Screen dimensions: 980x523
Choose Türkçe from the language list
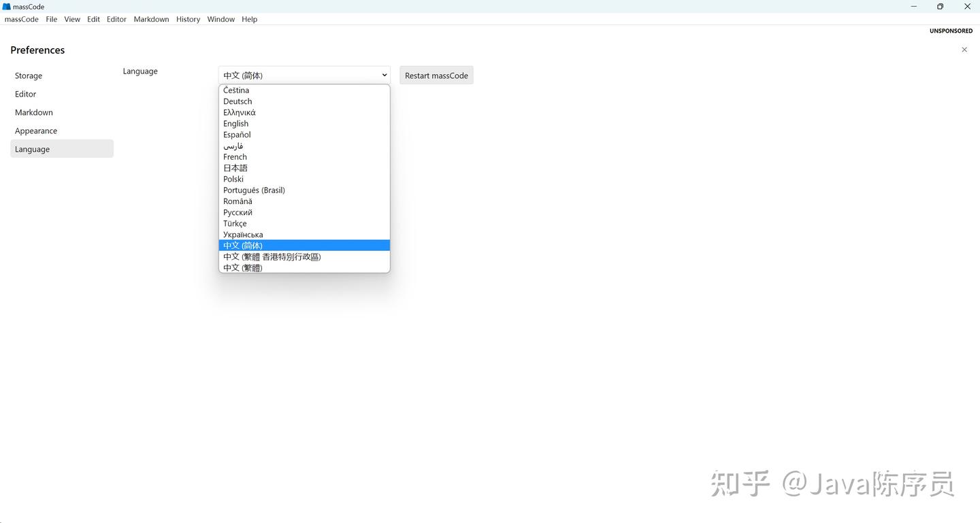click(x=304, y=224)
